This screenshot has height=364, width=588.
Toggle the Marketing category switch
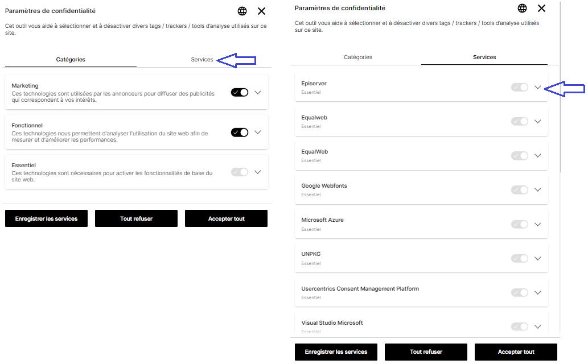click(x=240, y=92)
